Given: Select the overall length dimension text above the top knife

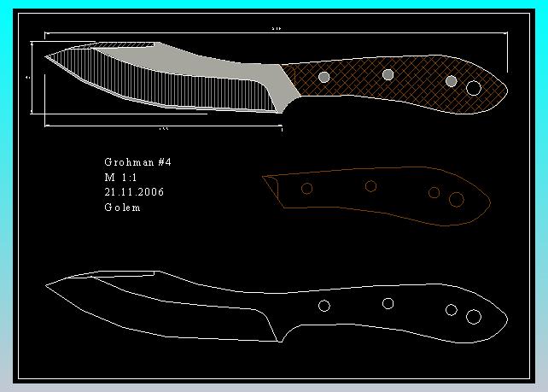Looking at the screenshot, I should (276, 29).
